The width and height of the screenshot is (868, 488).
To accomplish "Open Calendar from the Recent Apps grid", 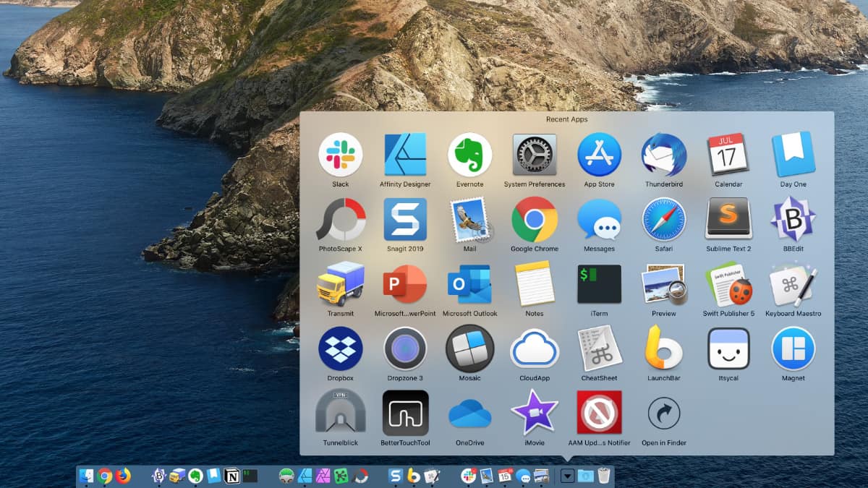I will coord(728,155).
